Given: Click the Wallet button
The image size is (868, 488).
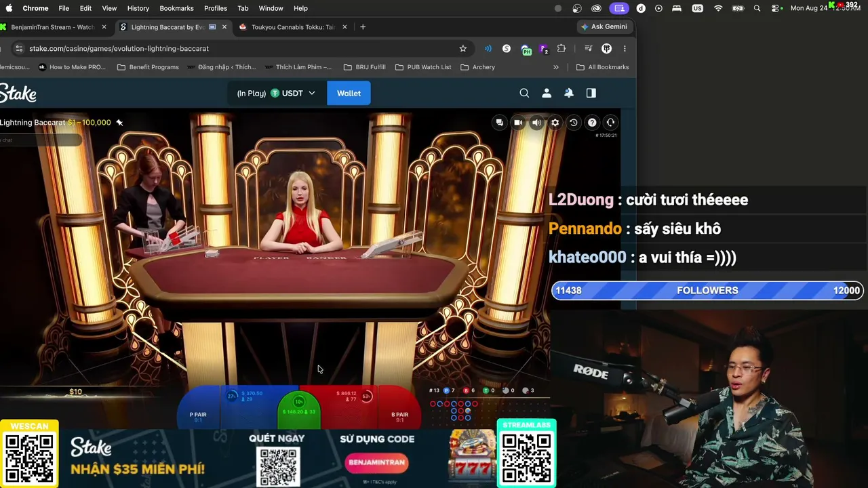Looking at the screenshot, I should [349, 93].
